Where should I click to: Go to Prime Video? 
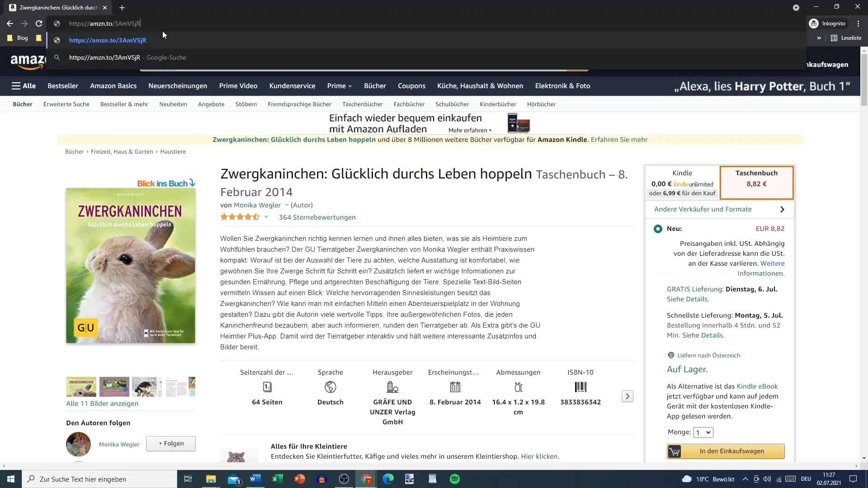coord(238,86)
